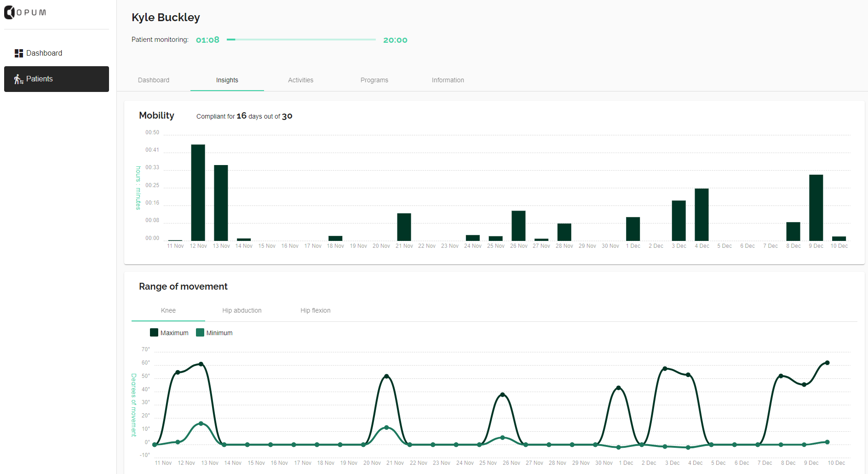Open Patients in the sidebar

click(x=57, y=79)
